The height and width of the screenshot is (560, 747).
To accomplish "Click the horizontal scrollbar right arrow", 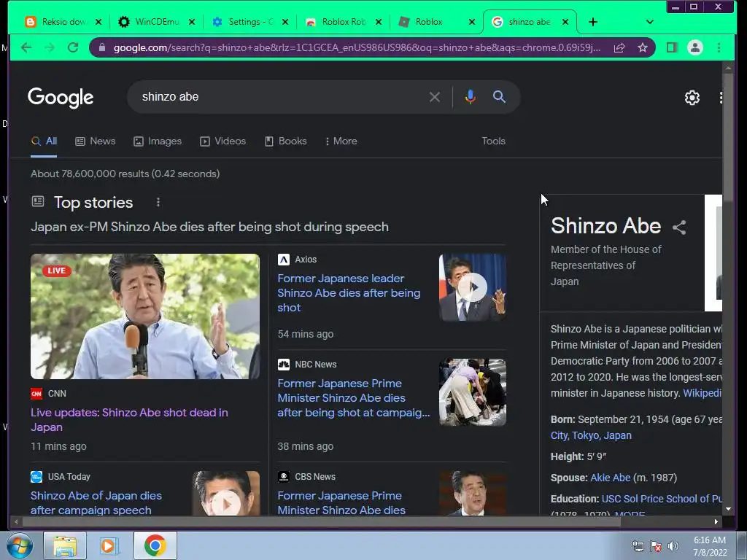I will pos(716,521).
